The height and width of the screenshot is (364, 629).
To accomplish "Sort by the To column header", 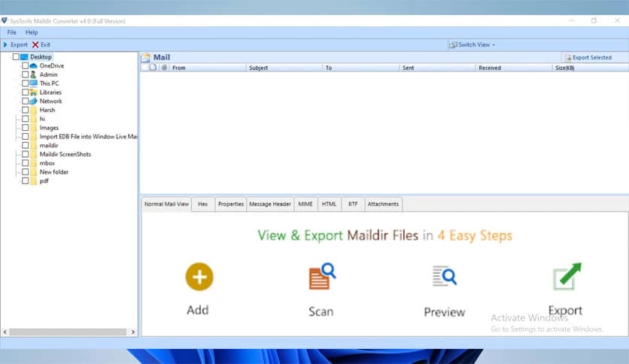I will click(x=360, y=68).
